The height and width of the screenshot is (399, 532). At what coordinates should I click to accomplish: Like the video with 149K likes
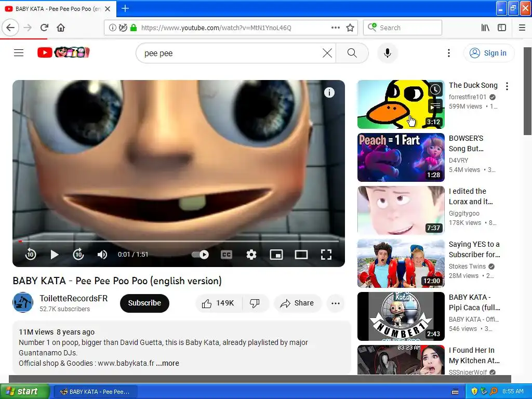click(219, 303)
